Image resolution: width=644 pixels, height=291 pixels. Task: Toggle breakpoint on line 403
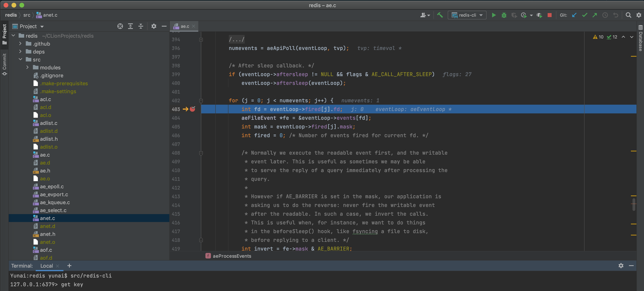(x=193, y=109)
